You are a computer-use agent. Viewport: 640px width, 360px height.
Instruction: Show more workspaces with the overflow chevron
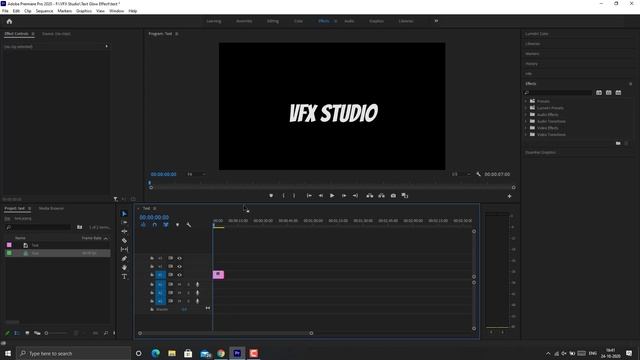pyautogui.click(x=436, y=21)
